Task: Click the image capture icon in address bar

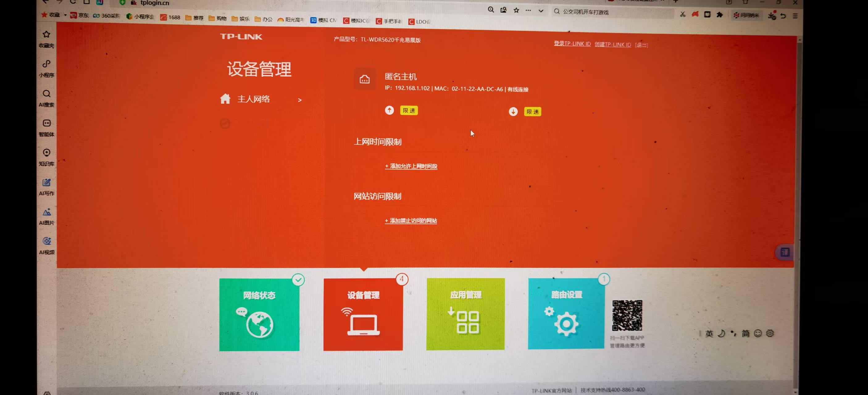Action: pyautogui.click(x=503, y=10)
